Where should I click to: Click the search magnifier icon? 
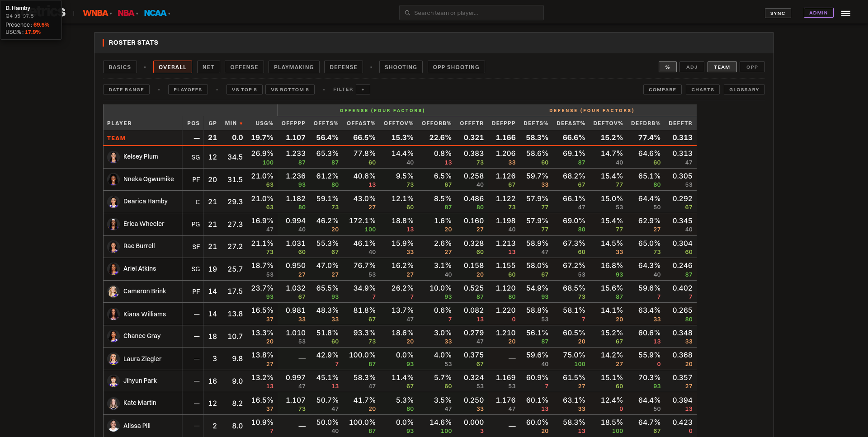click(407, 13)
